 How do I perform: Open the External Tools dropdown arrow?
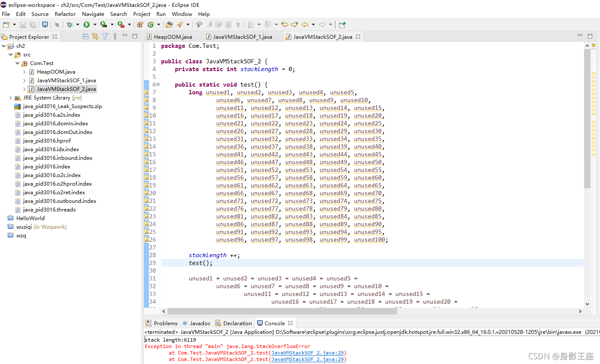click(129, 25)
